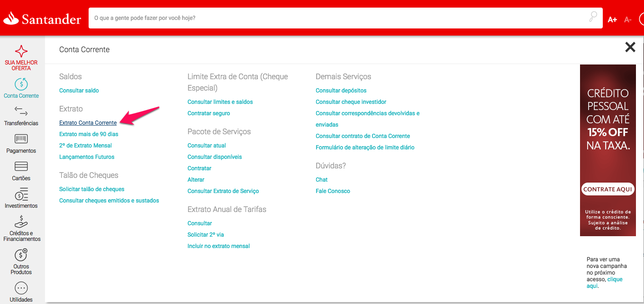Image resolution: width=644 pixels, height=304 pixels.
Task: Open Consultar disponíveis link
Action: (215, 157)
